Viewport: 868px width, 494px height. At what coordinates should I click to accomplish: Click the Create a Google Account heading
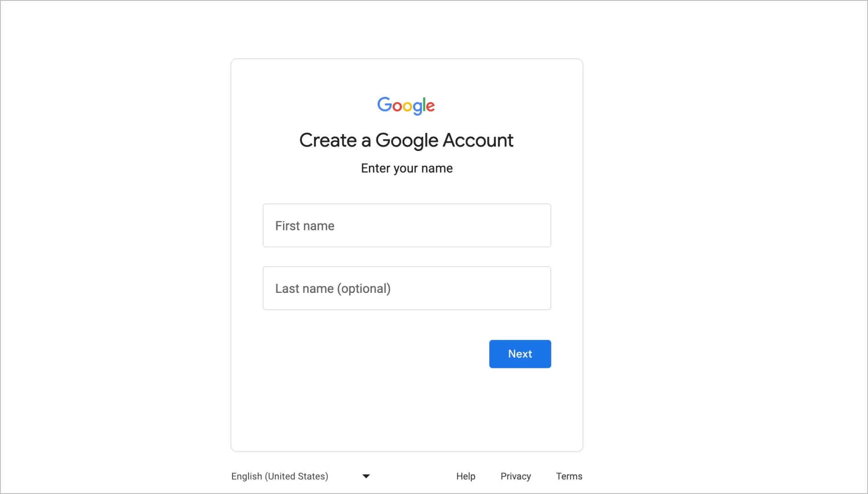(406, 140)
